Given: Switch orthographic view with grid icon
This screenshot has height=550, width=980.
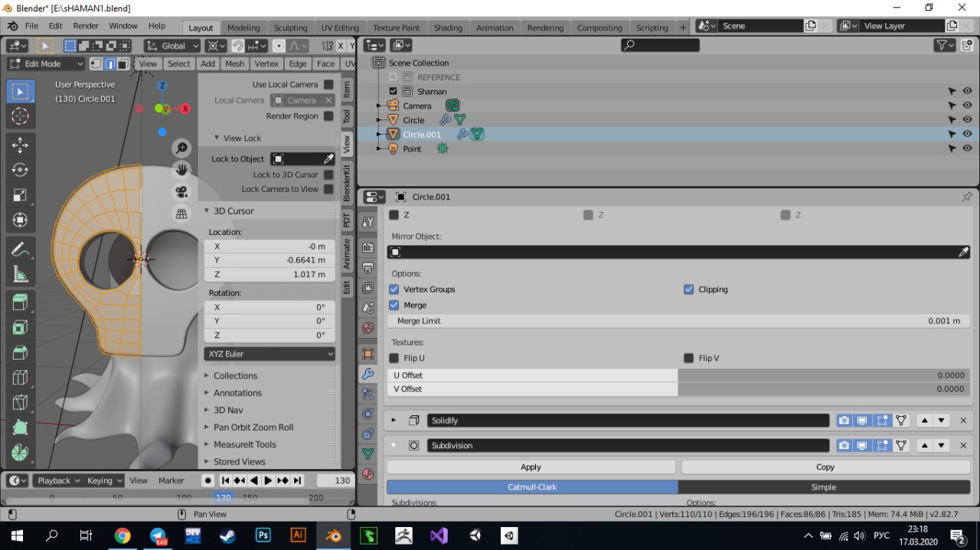Looking at the screenshot, I should [x=181, y=213].
